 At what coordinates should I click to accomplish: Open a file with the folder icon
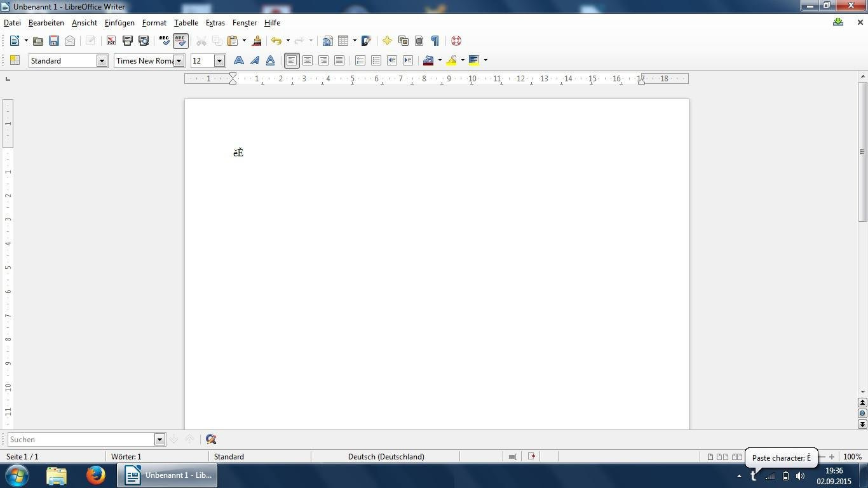click(x=38, y=41)
